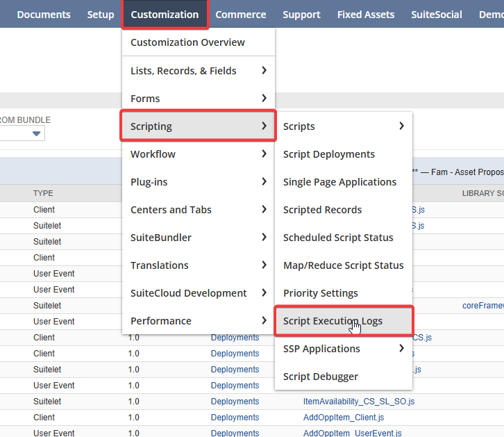Image resolution: width=504 pixels, height=437 pixels.
Task: Select Scripted Records
Action: coord(344,210)
